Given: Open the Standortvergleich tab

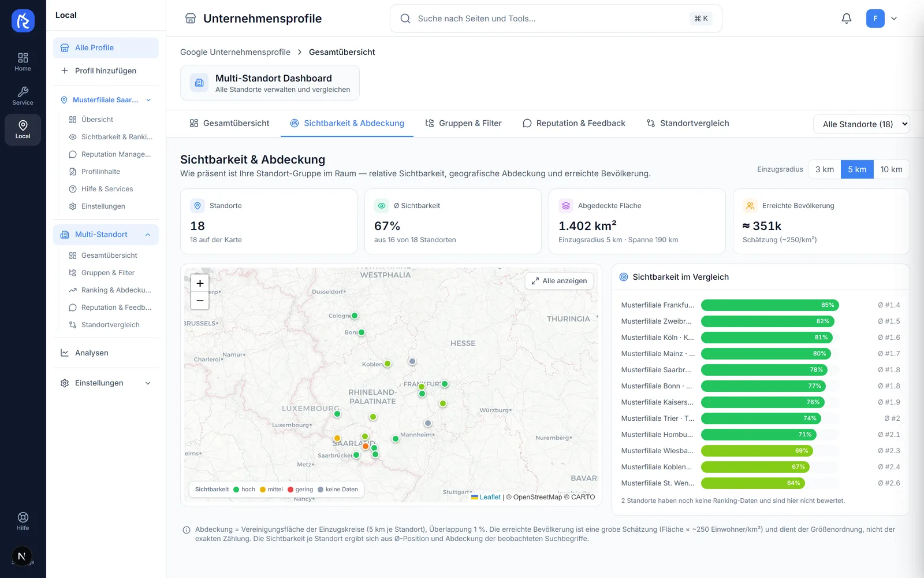Looking at the screenshot, I should (x=688, y=123).
